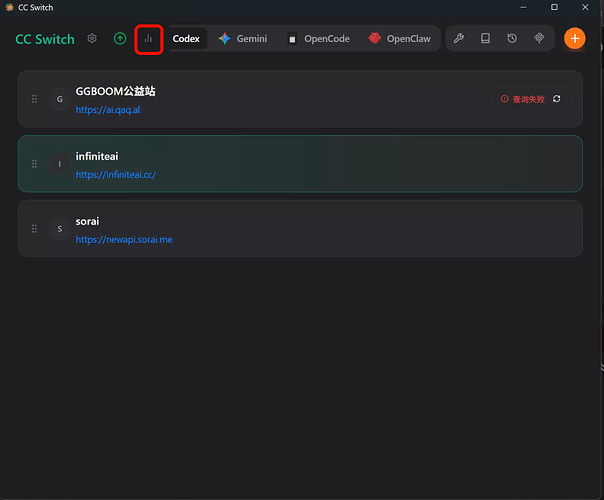Switch to the OpenCode tab
Screen dimensions: 604x500
(x=319, y=39)
